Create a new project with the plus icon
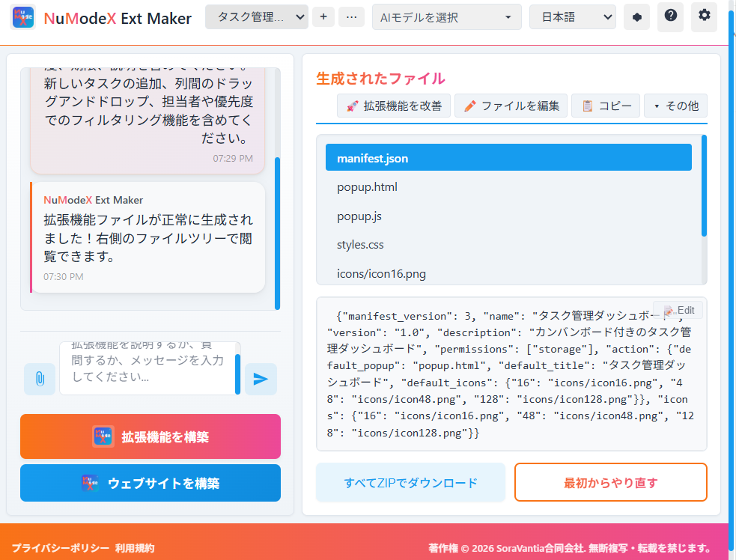The image size is (736, 560). tap(323, 16)
